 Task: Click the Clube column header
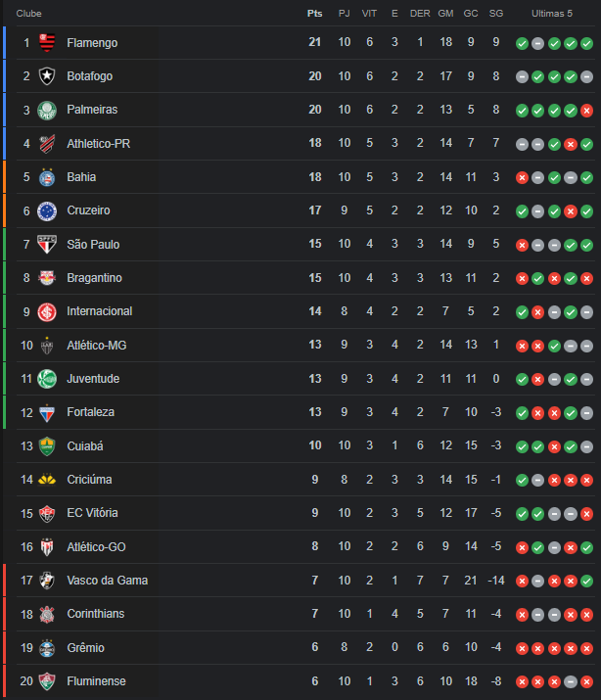pos(29,14)
